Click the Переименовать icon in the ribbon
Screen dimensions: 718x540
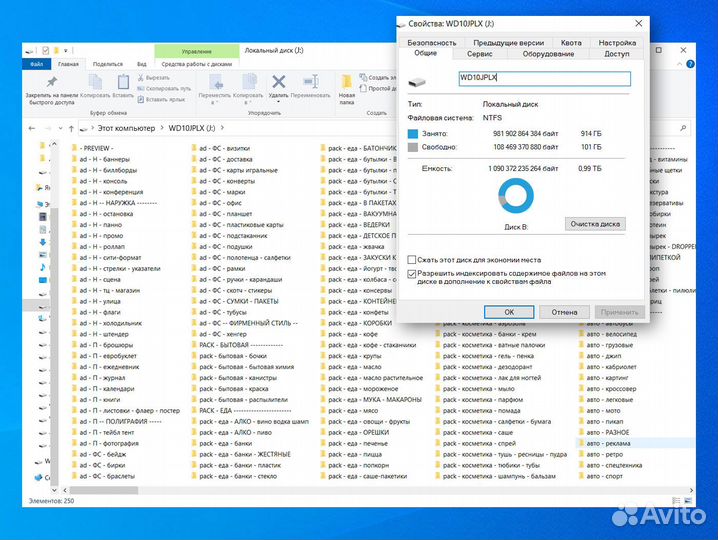pos(310,82)
